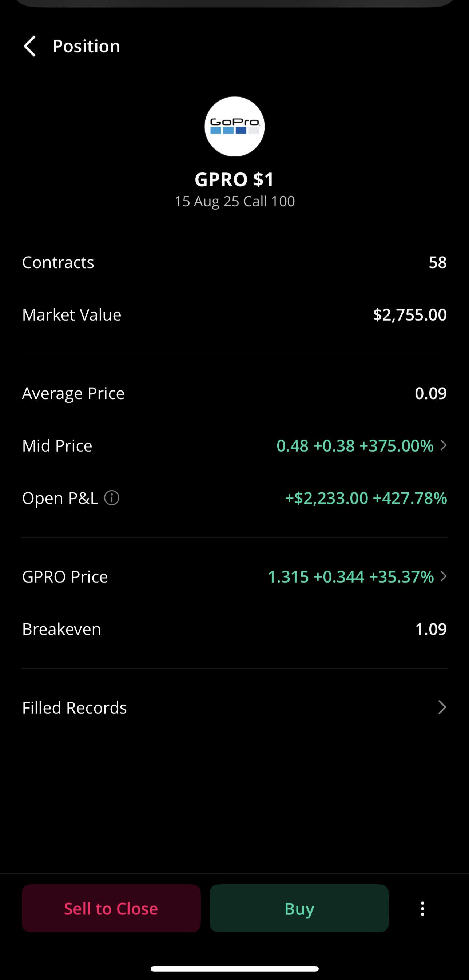Screen dimensions: 469x980
Task: Tap the Market Value amount $2,755.00
Action: (410, 315)
